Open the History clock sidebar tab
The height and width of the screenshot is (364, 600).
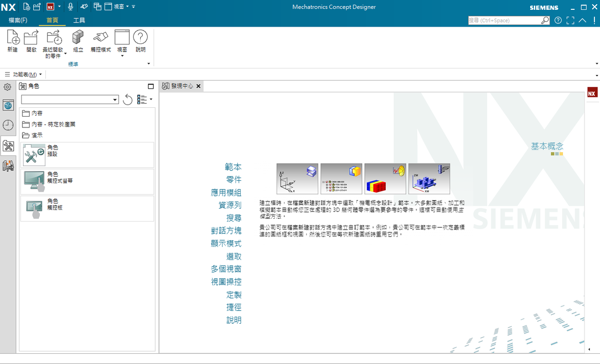click(x=8, y=125)
